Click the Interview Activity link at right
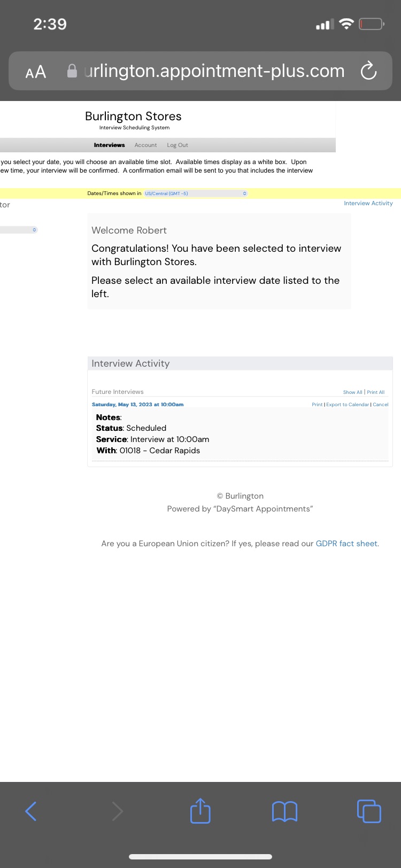 [x=368, y=203]
